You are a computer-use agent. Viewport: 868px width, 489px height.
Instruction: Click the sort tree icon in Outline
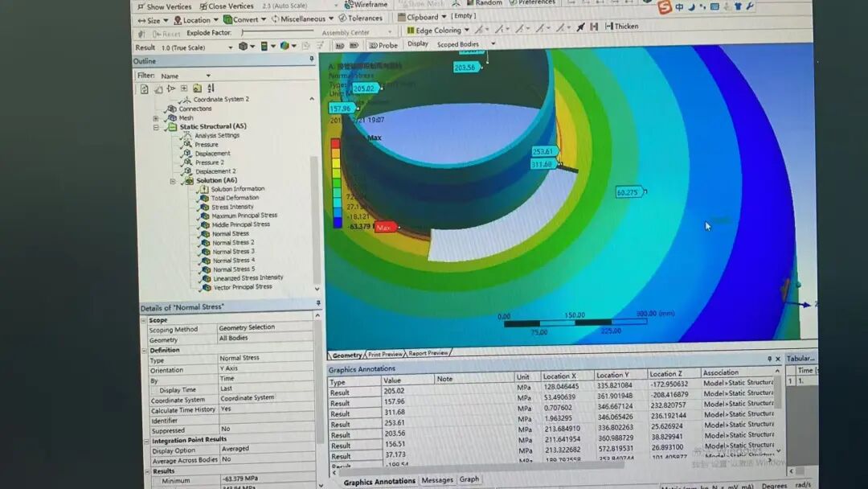211,88
